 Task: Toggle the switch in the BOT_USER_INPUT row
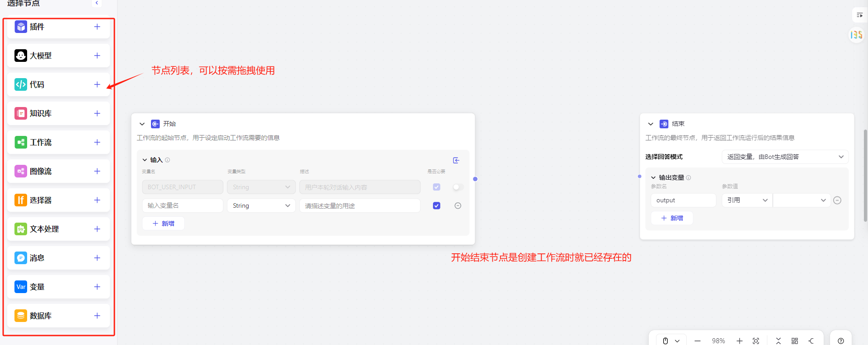[458, 187]
